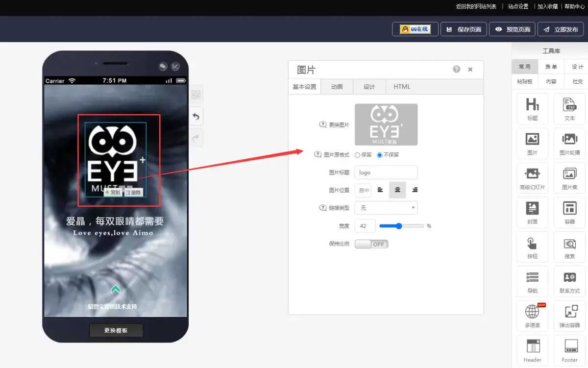Open the 链接类型 dropdown
Image resolution: width=588 pixels, height=368 pixels.
point(386,208)
